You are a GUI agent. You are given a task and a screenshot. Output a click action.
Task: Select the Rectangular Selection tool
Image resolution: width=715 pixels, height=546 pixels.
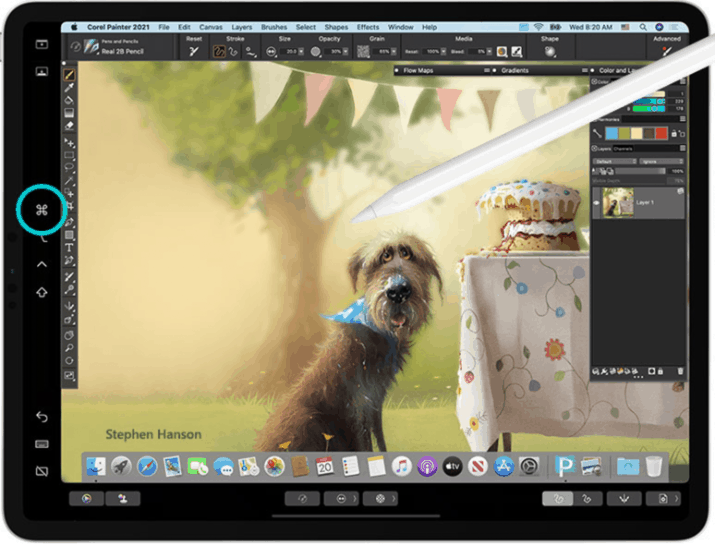tap(69, 156)
